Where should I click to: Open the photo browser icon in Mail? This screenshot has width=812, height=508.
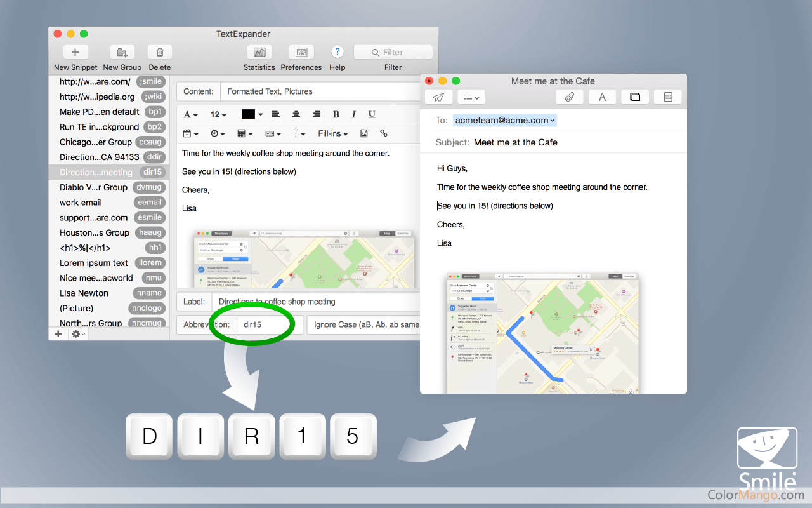click(635, 97)
